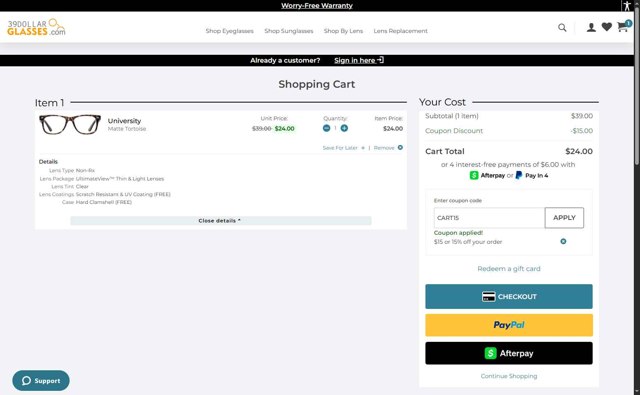
Task: Click the page vertical scrollbar
Action: click(x=637, y=87)
